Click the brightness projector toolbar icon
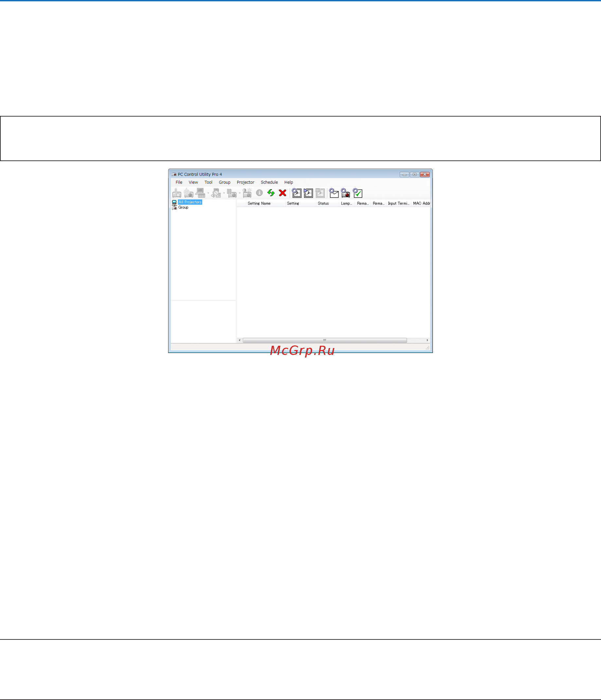This screenshot has width=601, height=700. pos(247,193)
